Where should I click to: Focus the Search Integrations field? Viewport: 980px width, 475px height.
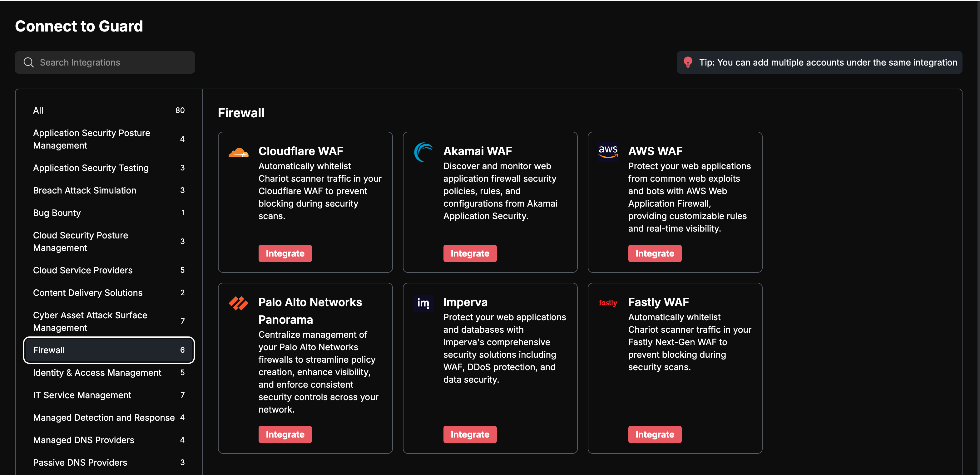pyautogui.click(x=105, y=62)
